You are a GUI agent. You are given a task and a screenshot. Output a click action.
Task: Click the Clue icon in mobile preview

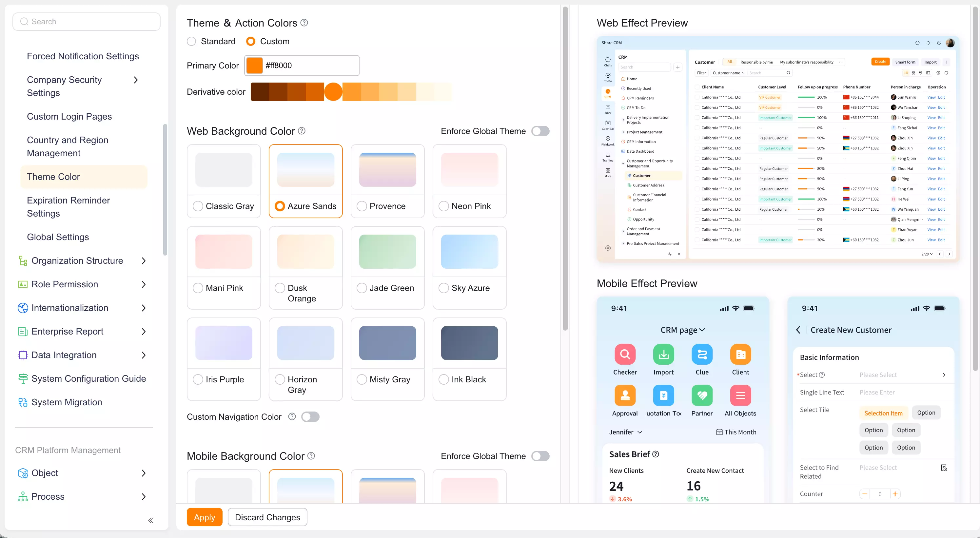click(x=702, y=354)
